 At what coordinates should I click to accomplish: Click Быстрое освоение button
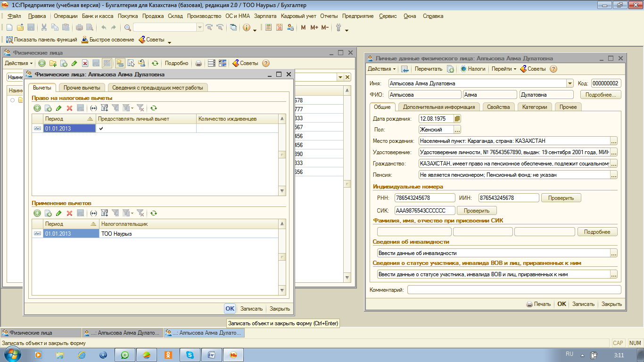pos(108,40)
